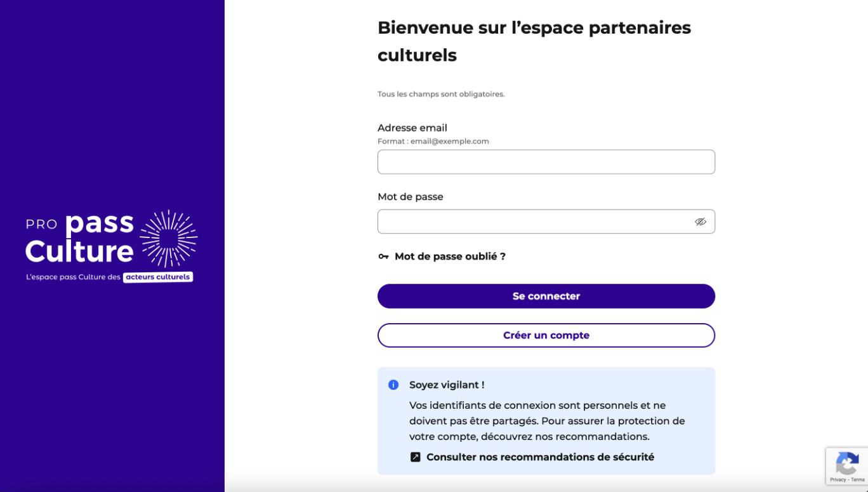
Task: Open the reCAPTCHA Terms link
Action: click(x=858, y=480)
